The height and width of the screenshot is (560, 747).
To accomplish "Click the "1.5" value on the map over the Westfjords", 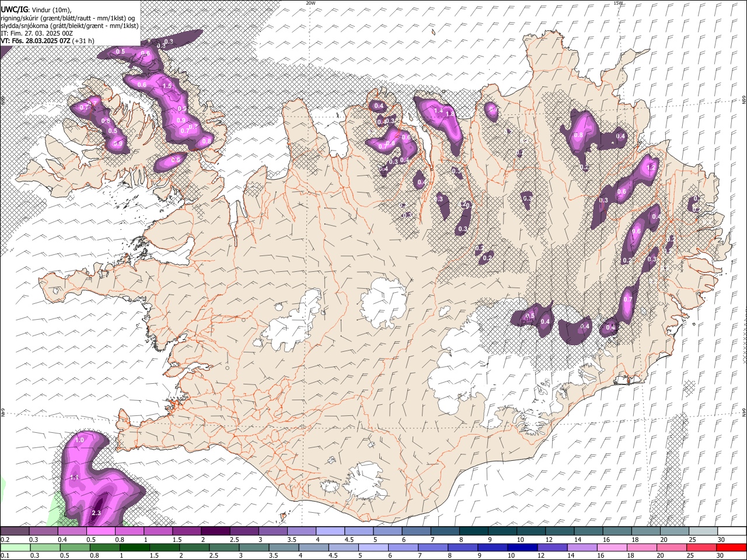I will point(167,86).
